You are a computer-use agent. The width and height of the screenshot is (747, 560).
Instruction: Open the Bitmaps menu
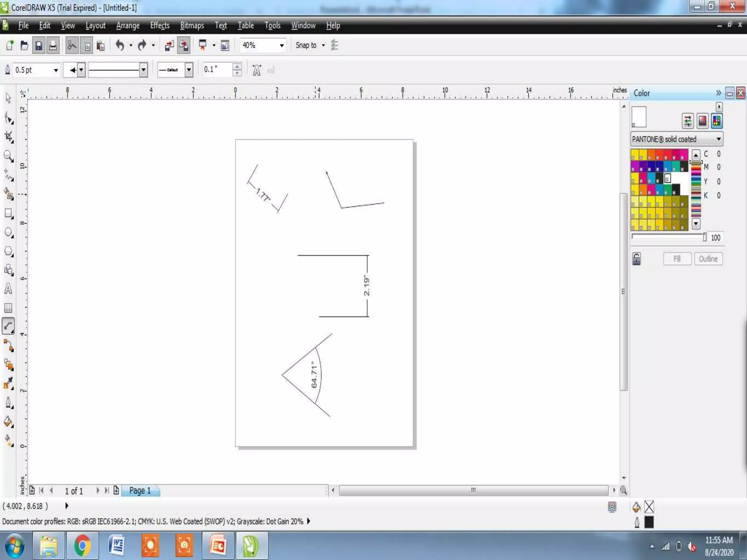(192, 26)
